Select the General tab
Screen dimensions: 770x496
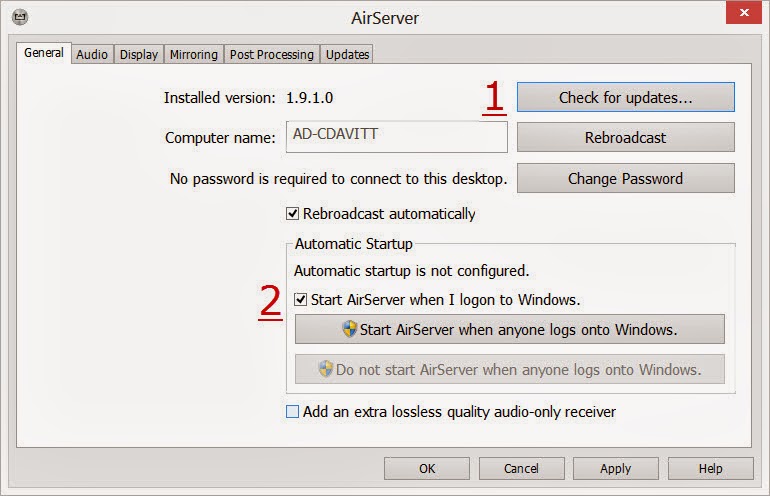click(44, 53)
